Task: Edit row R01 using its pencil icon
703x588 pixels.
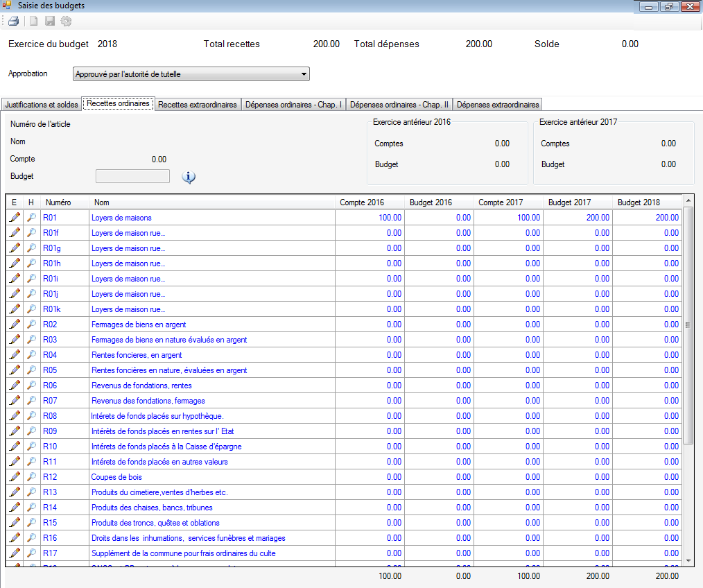Action: tap(15, 218)
